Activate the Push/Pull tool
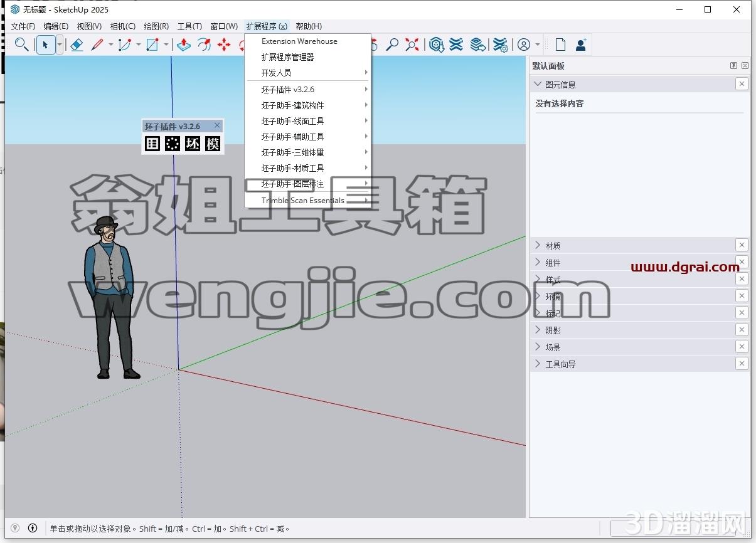This screenshot has height=543, width=756. (184, 45)
